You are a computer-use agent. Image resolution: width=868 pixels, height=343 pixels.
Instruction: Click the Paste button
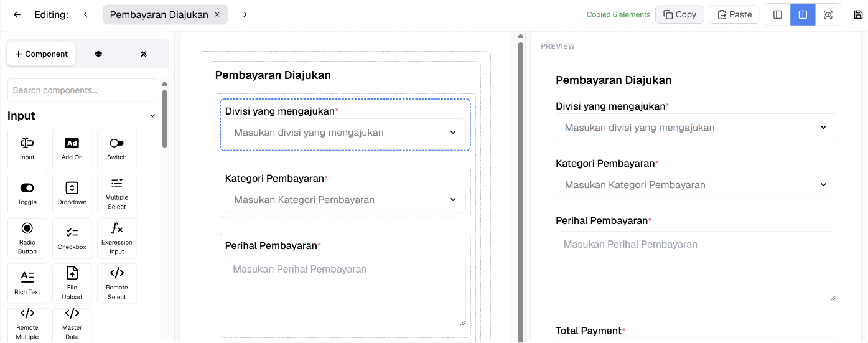(x=734, y=14)
